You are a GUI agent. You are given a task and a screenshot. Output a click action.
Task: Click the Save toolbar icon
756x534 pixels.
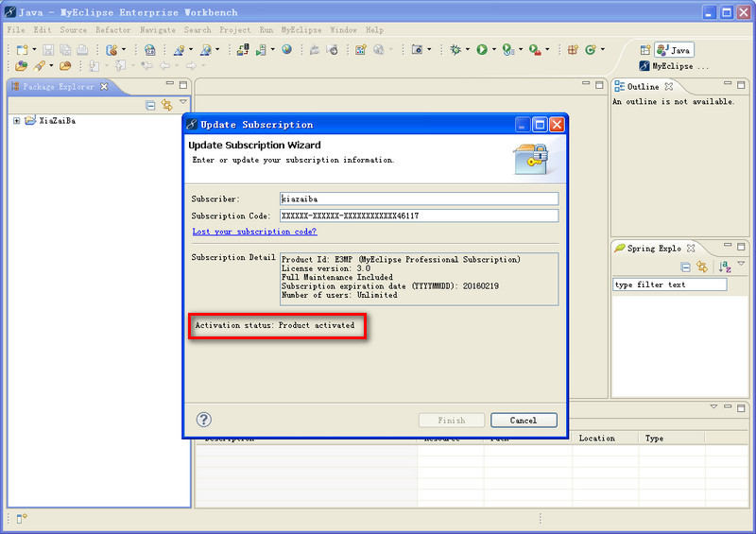click(x=48, y=50)
